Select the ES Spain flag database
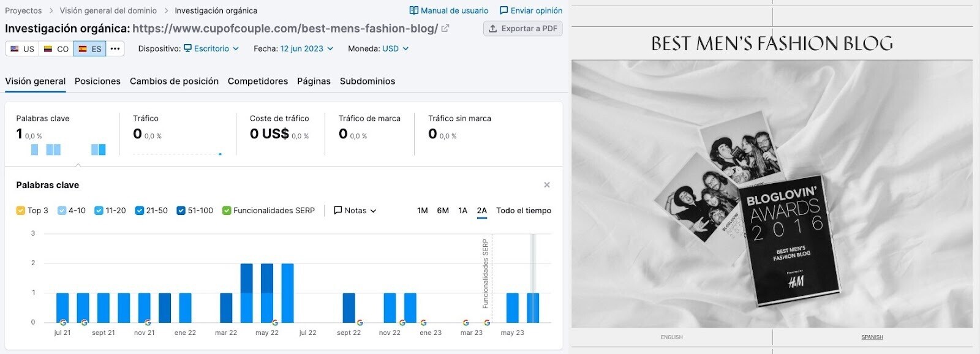The height and width of the screenshot is (354, 980). (90, 49)
